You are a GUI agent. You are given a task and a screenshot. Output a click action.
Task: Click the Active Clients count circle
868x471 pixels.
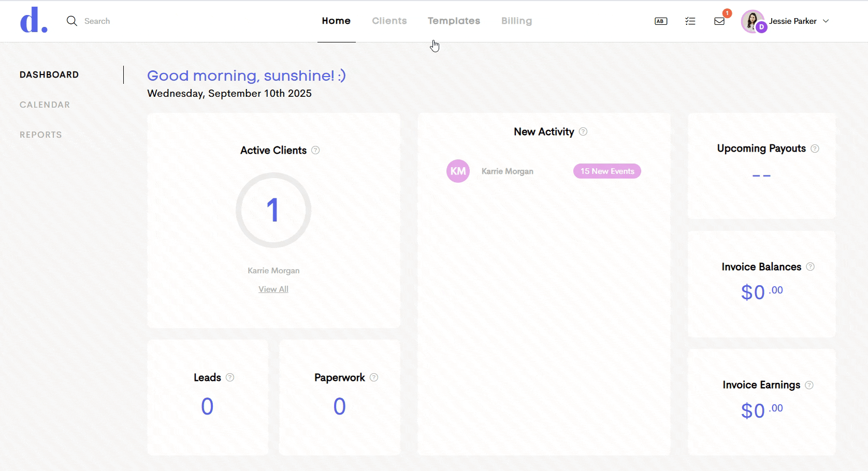pos(273,210)
